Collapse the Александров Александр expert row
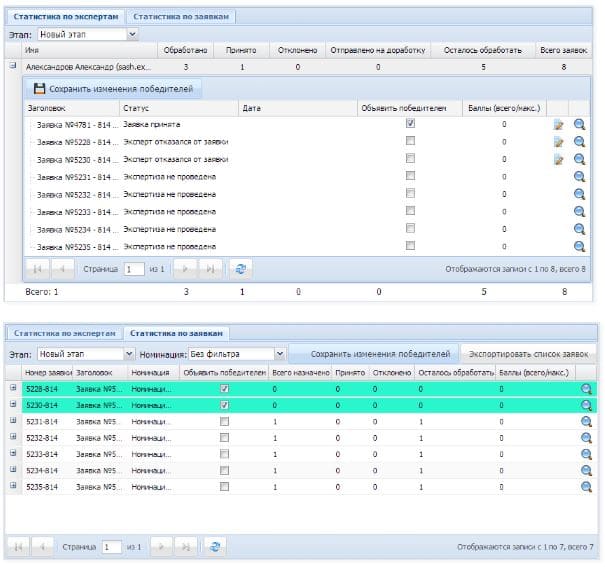 click(13, 66)
